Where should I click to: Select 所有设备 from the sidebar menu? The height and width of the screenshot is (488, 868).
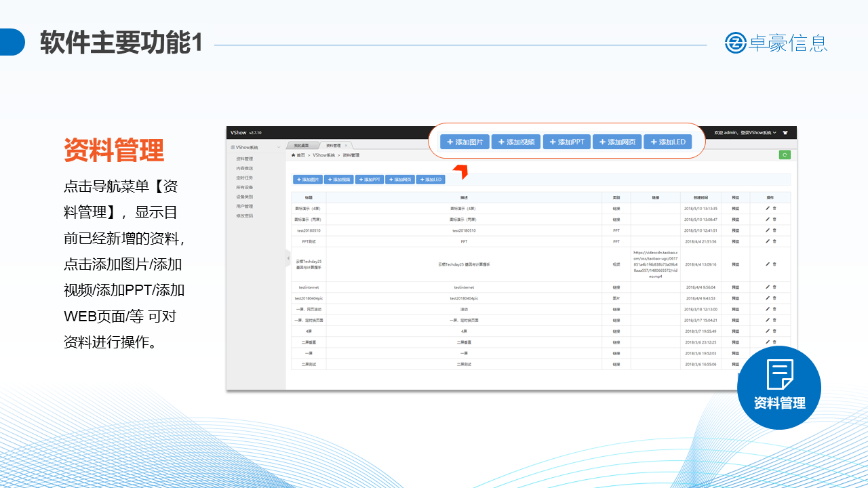point(245,187)
